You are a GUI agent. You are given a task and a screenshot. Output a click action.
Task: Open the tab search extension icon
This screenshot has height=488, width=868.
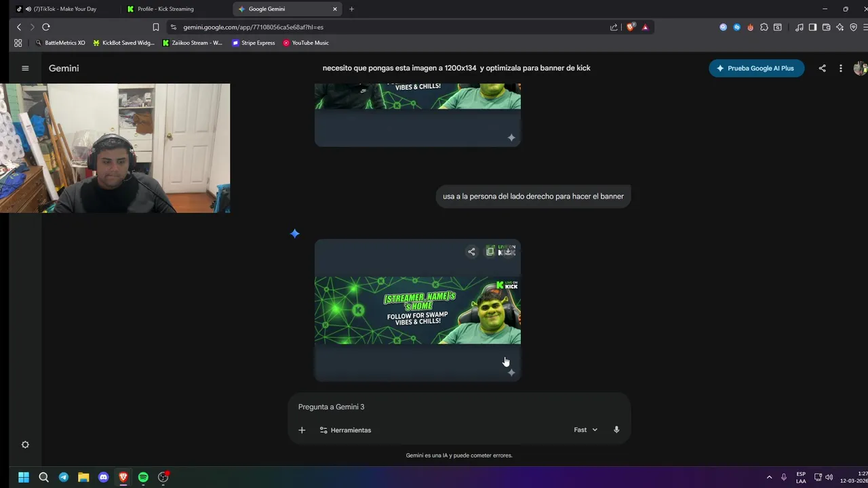tap(777, 27)
